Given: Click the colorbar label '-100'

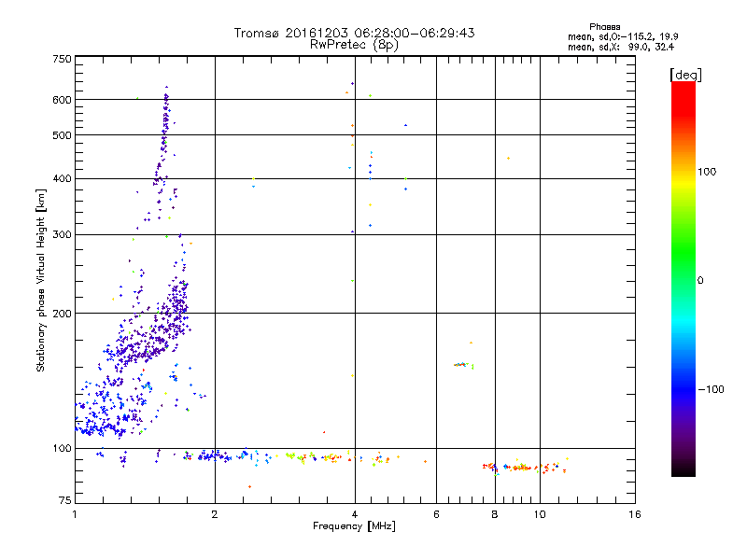Looking at the screenshot, I should coord(711,389).
